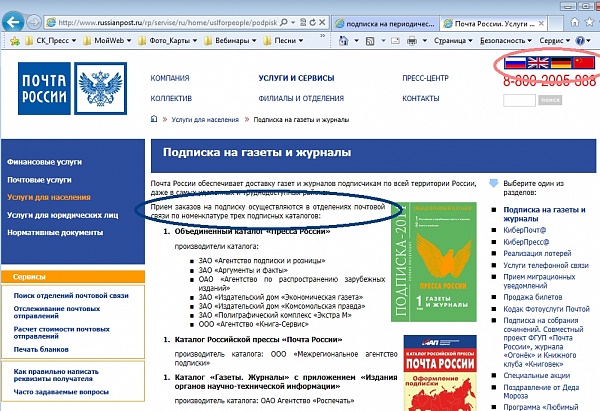Screen dimensions: 600x411
Task: Switch to the подписка на периодичес... tab
Action: [385, 24]
